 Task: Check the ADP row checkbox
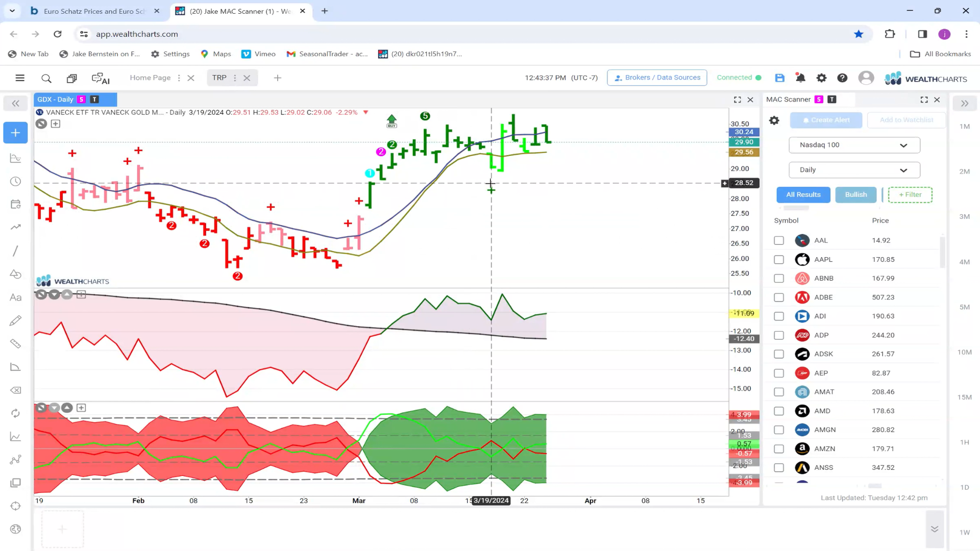click(x=779, y=335)
